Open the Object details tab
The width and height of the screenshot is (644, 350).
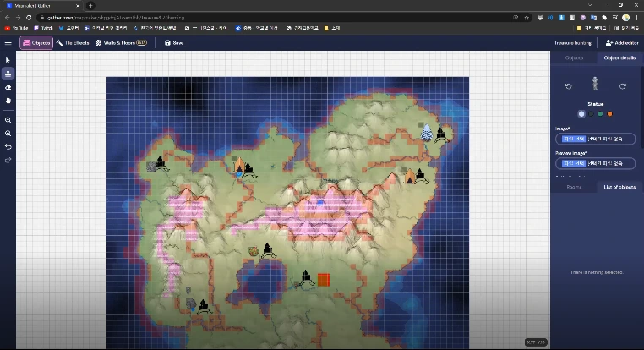click(619, 58)
